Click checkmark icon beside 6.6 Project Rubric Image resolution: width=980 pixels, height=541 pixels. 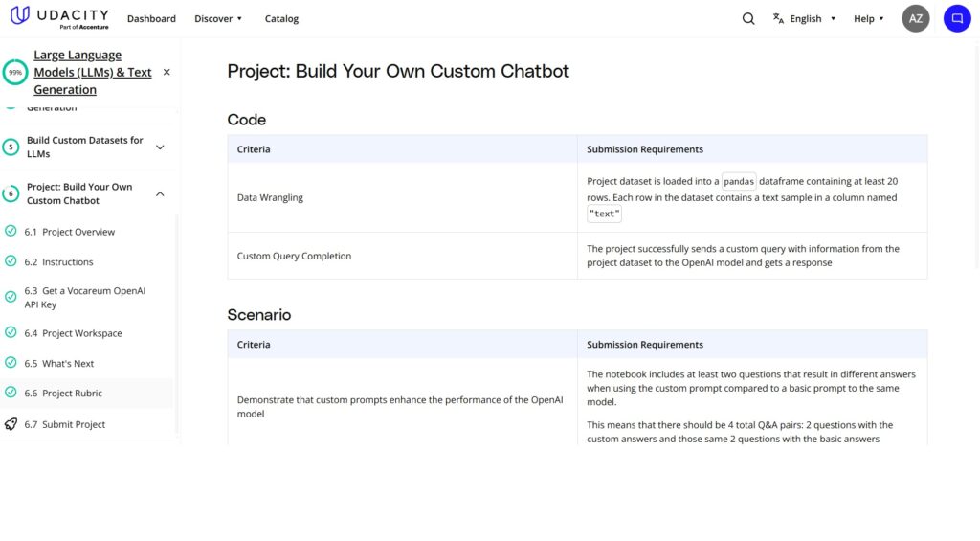tap(11, 393)
